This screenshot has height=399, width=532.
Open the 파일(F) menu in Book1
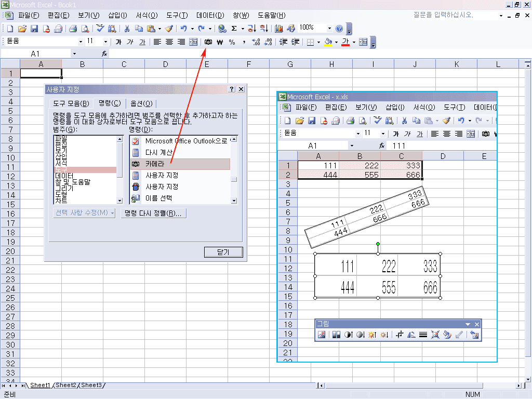pyautogui.click(x=29, y=15)
